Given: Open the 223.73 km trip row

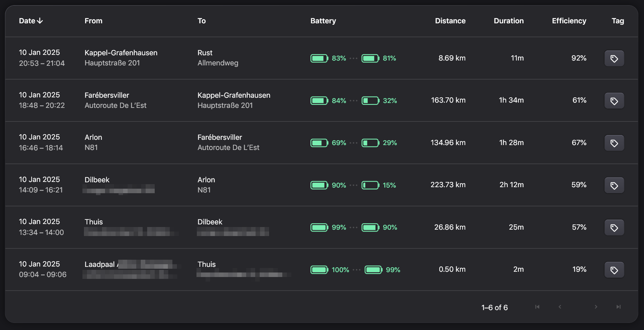Looking at the screenshot, I should [x=448, y=185].
